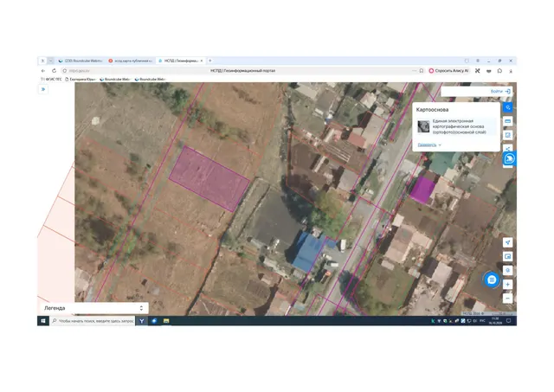Open the first Roundcube Webmail bookmark
The height and width of the screenshot is (392, 554).
(x=115, y=79)
